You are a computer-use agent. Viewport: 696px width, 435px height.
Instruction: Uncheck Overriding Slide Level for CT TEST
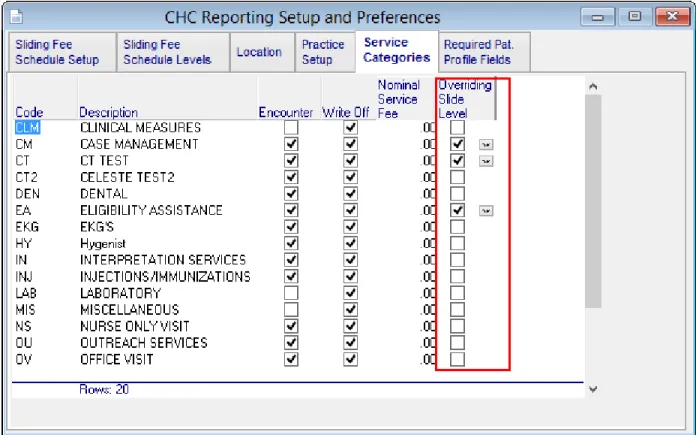pyautogui.click(x=457, y=161)
